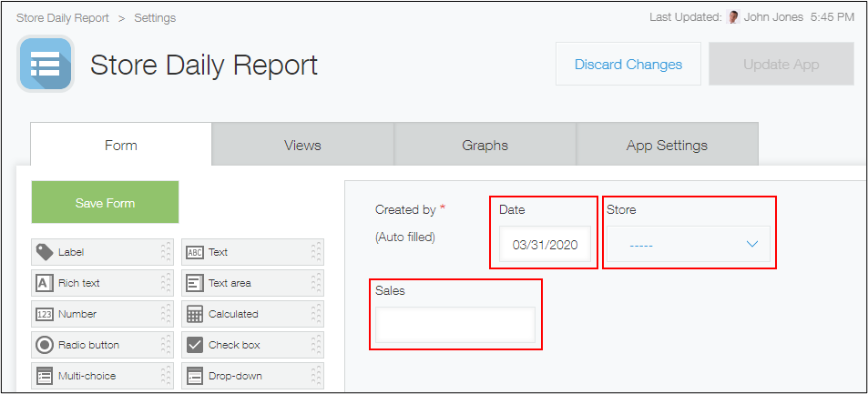Click the Drop-down field icon
868x394 pixels.
(x=194, y=375)
